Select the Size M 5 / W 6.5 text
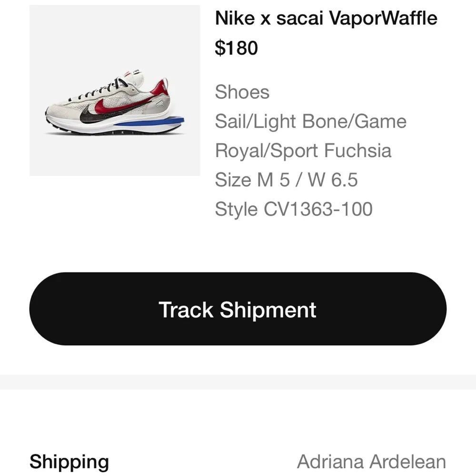 (288, 180)
